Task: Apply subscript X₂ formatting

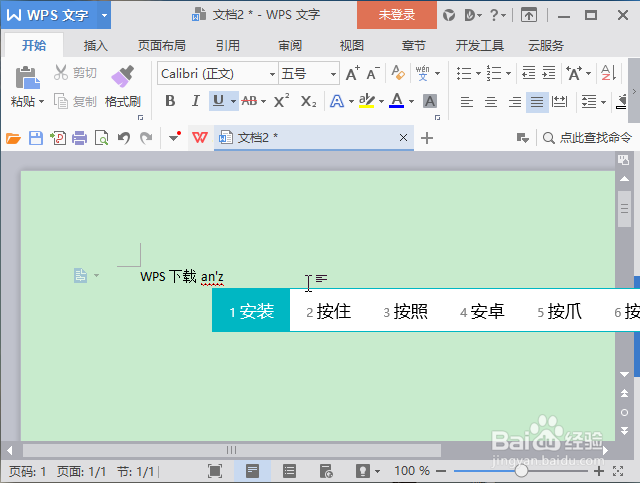Action: click(x=308, y=101)
